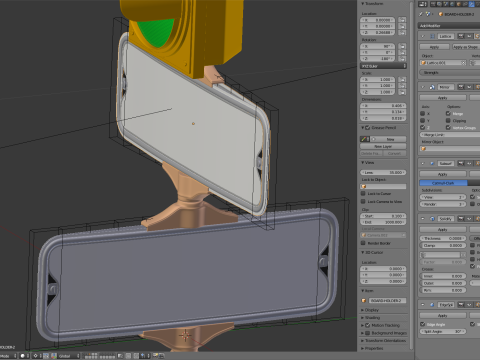Collapse the View panel
480x360 pixels.
[363, 163]
